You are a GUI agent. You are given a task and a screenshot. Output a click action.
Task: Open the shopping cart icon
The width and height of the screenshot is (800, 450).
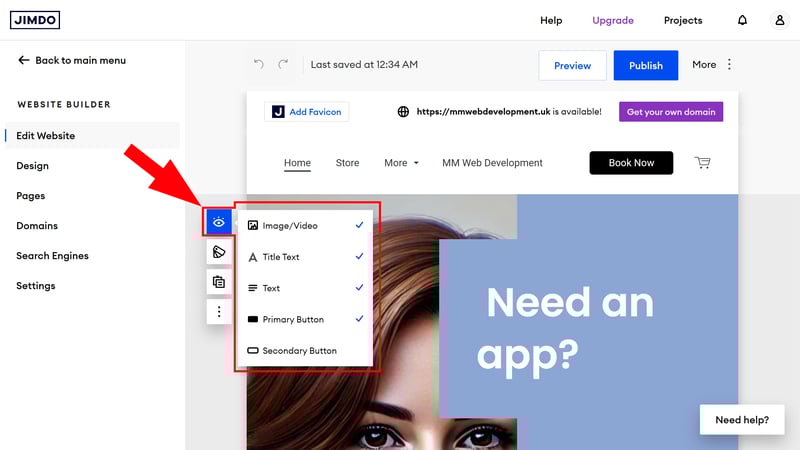tap(703, 163)
